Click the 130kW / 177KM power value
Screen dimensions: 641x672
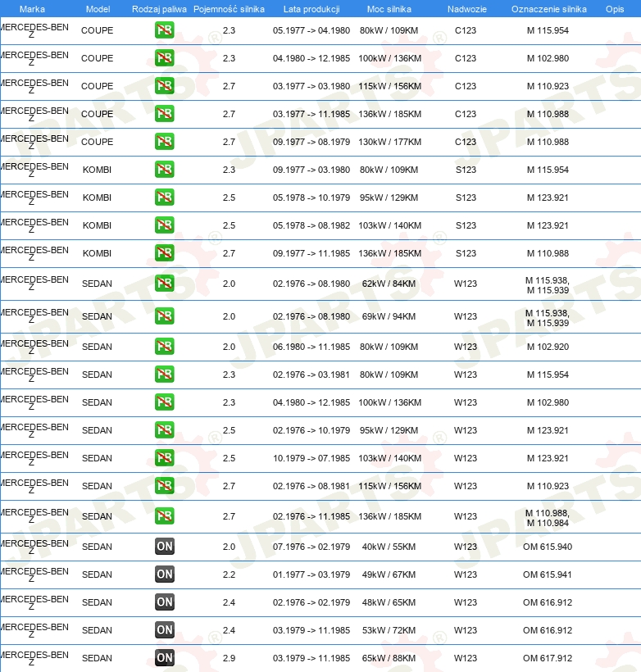pos(389,142)
